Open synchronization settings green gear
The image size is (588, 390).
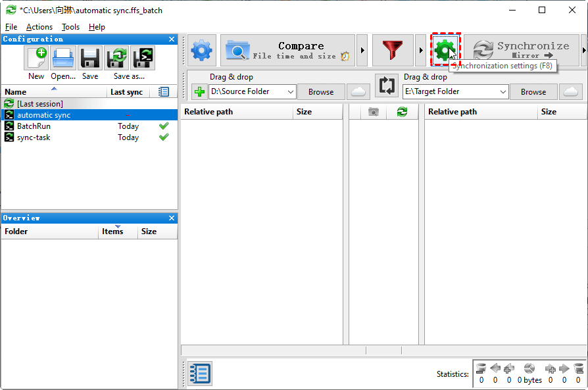(445, 49)
